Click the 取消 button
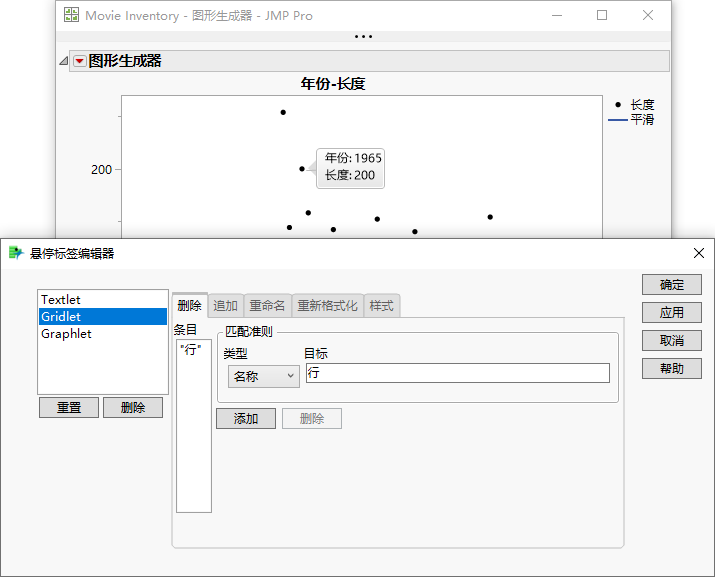 [x=672, y=340]
